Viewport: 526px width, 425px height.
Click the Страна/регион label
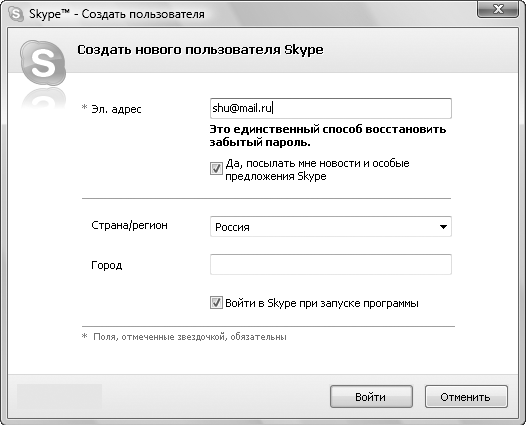pyautogui.click(x=129, y=225)
